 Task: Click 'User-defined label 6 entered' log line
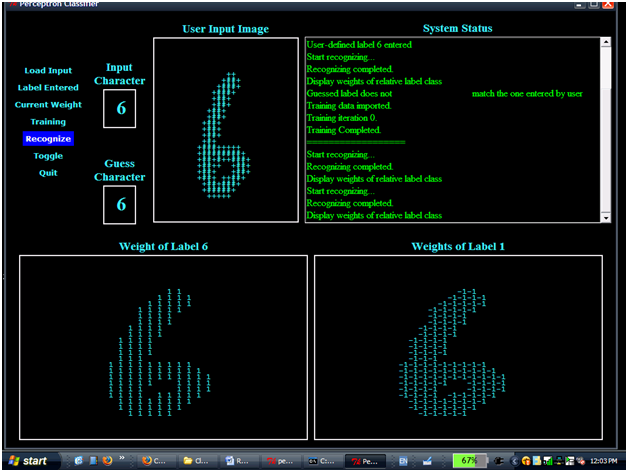pyautogui.click(x=359, y=45)
